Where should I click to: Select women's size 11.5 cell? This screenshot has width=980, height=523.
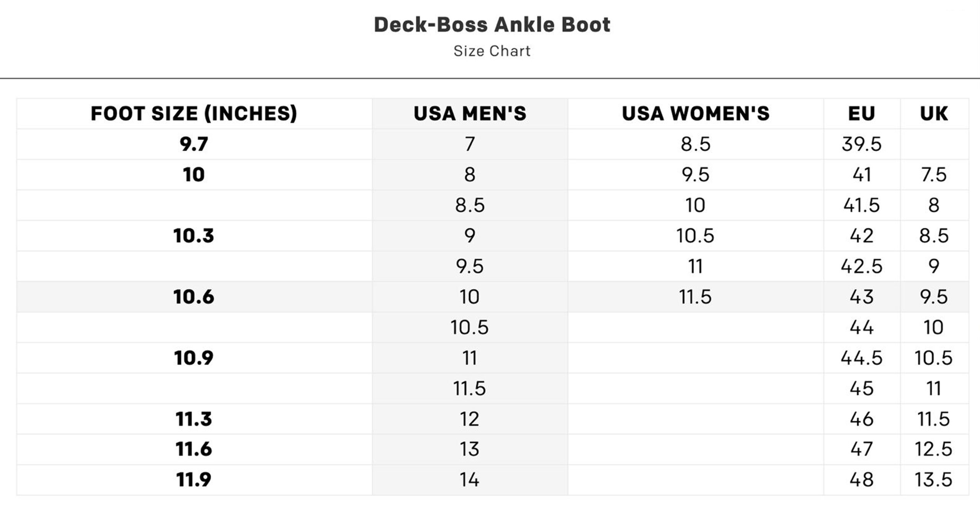pos(695,297)
